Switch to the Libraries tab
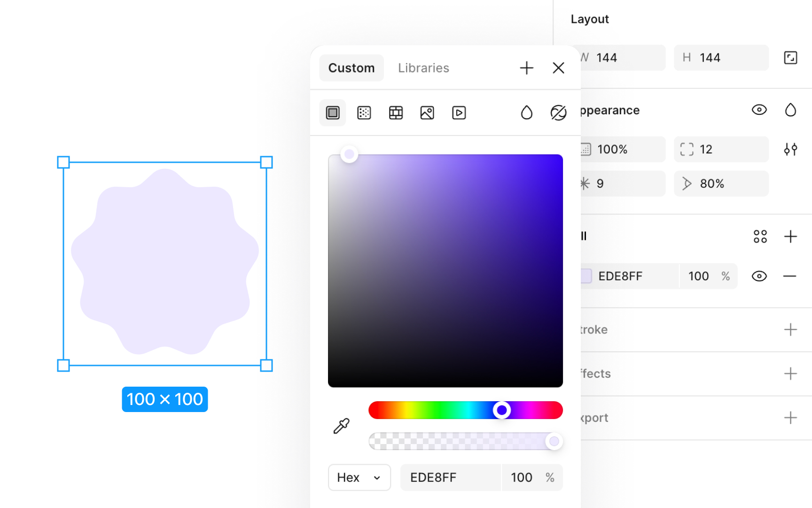The width and height of the screenshot is (812, 508). click(423, 68)
